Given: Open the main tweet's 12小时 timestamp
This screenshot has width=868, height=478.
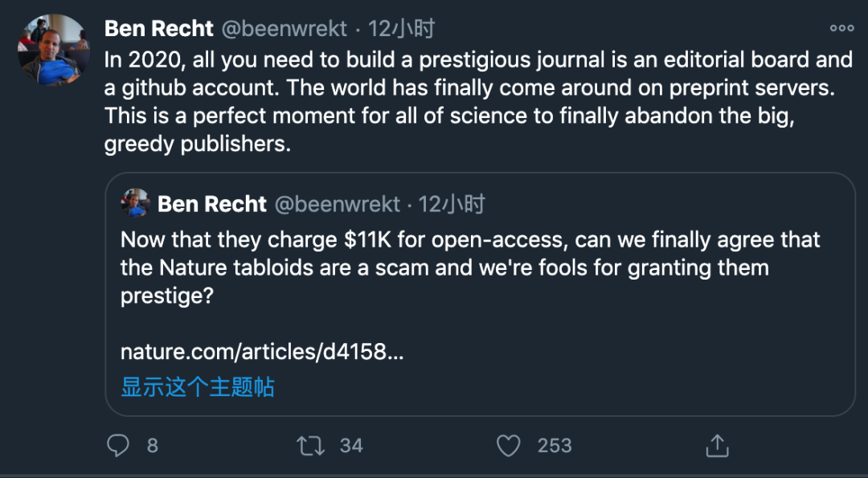Looking at the screenshot, I should (402, 29).
